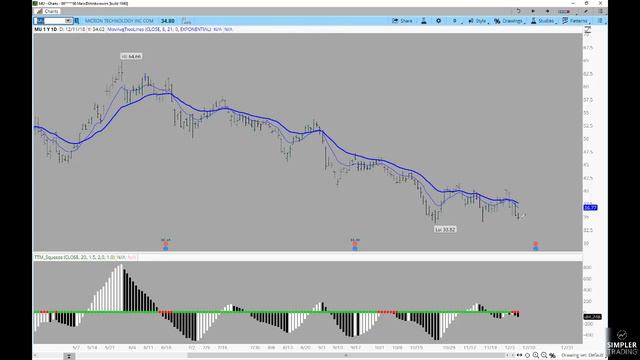The image size is (640, 360).
Task: Click the pencil icon in top right bar
Action: point(586,11)
